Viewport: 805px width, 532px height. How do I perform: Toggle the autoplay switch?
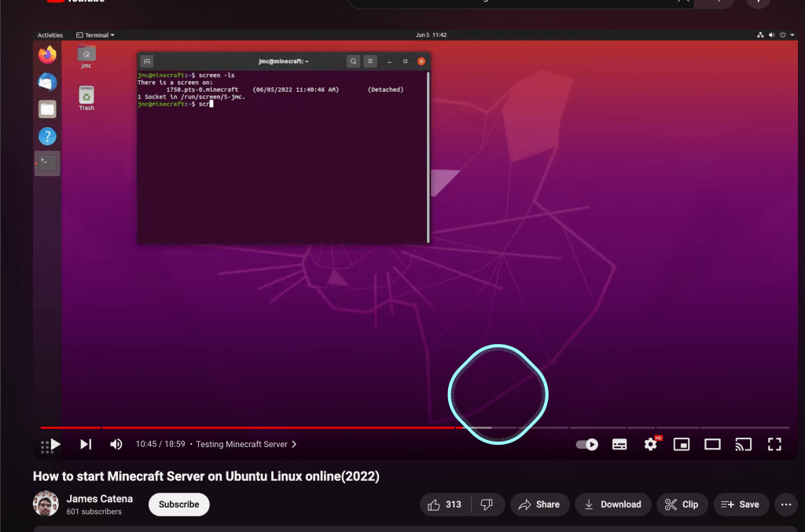pos(586,444)
